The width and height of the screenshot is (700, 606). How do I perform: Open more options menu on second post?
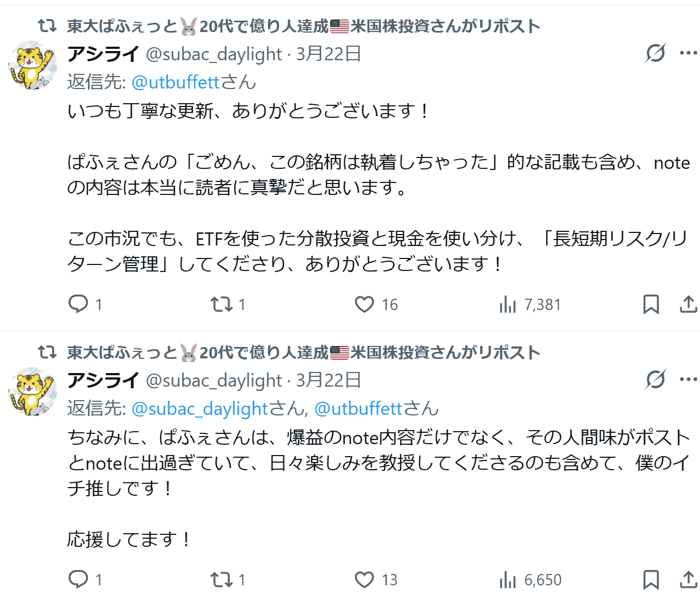click(688, 380)
